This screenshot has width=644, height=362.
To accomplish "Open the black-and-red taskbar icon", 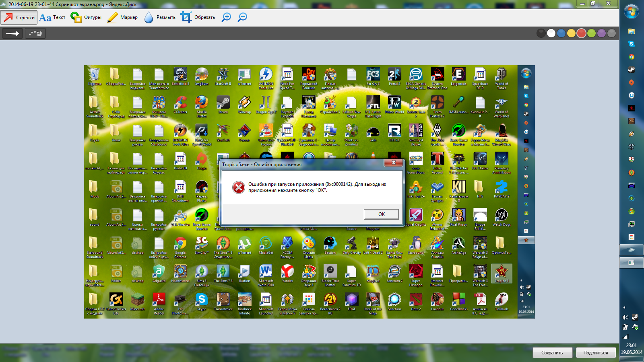I will point(632,108).
